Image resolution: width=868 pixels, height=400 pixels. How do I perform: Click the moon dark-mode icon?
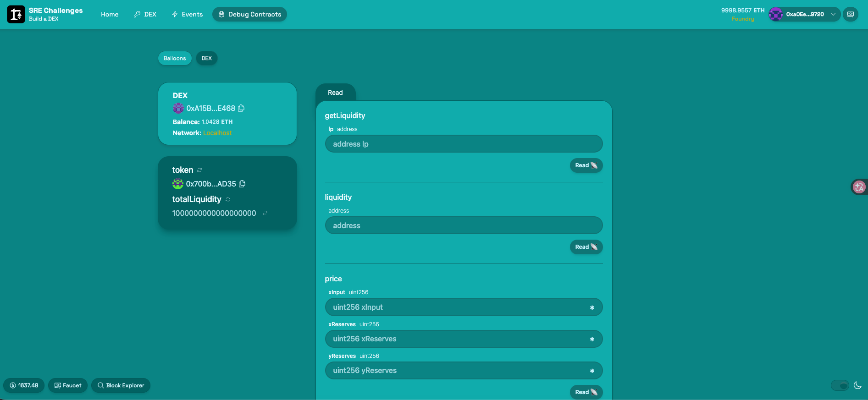click(x=858, y=385)
